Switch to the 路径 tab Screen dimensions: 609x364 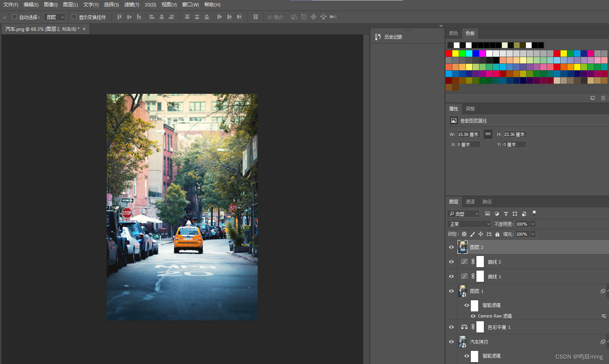point(487,202)
